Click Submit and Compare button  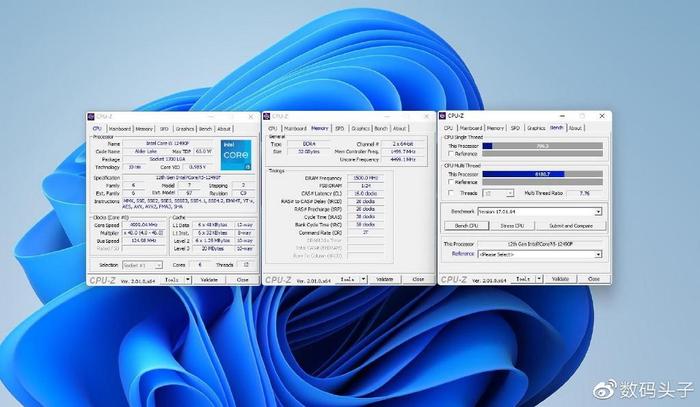(571, 226)
